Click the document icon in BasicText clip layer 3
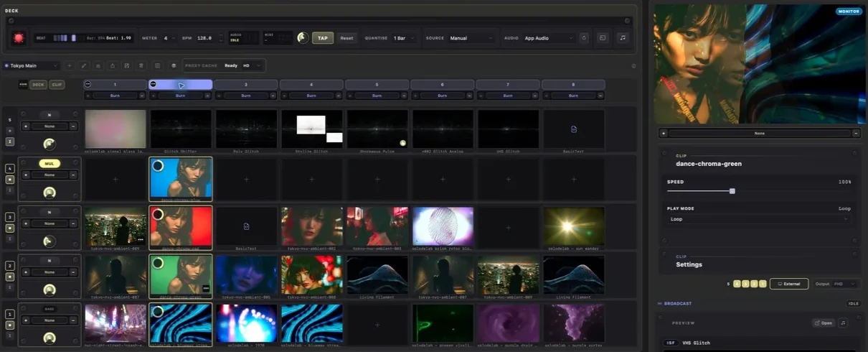 tap(246, 226)
